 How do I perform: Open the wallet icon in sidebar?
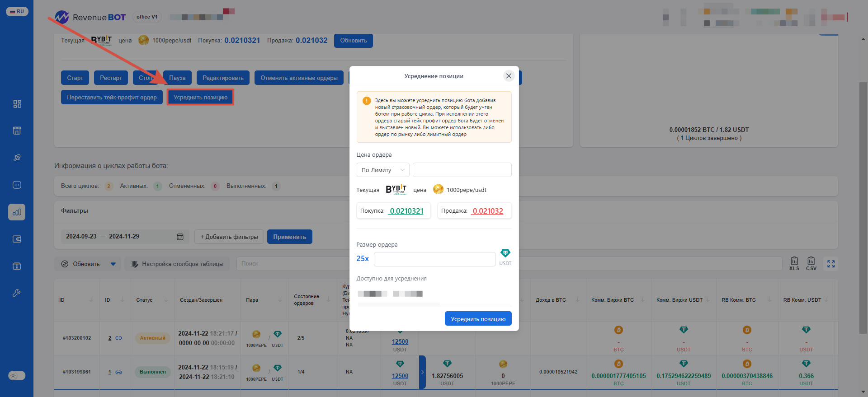(x=17, y=239)
